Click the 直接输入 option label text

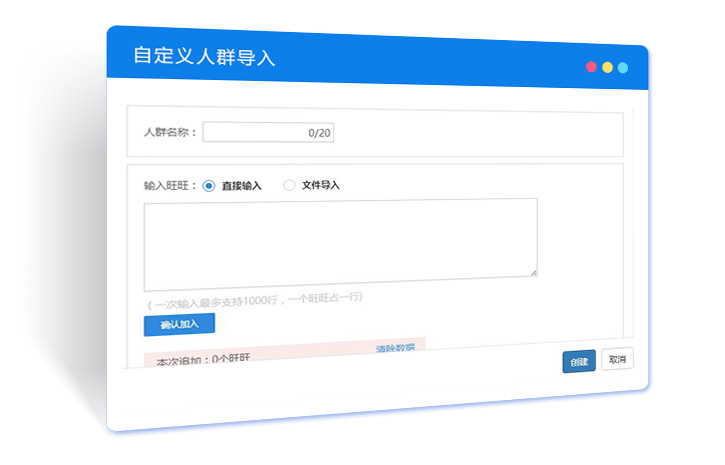pos(241,185)
